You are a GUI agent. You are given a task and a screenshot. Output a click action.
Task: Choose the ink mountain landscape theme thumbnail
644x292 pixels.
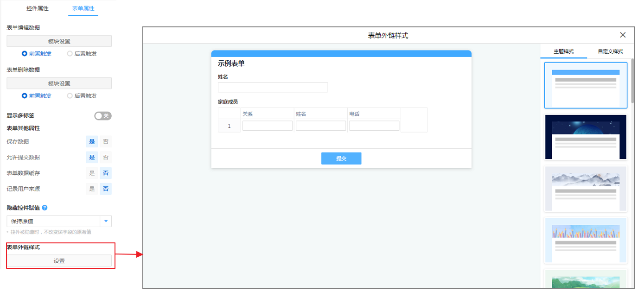(x=586, y=189)
